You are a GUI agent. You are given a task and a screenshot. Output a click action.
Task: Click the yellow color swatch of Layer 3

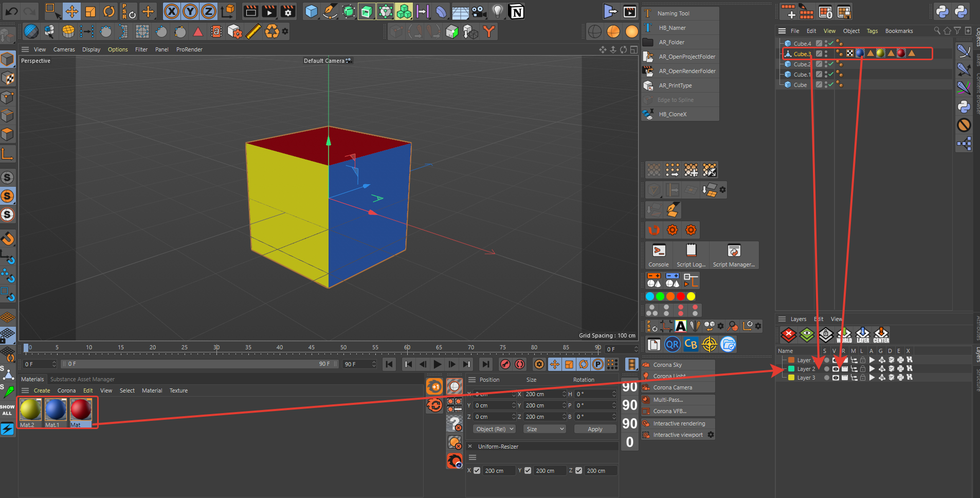(x=791, y=378)
